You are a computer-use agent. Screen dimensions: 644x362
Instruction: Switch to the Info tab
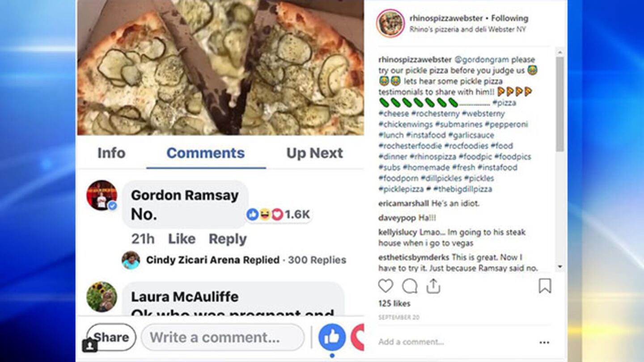(x=111, y=153)
